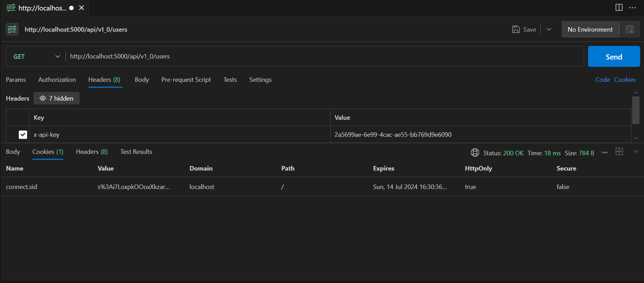Click the x-api-key header key cell
The image size is (644, 283).
coord(180,135)
